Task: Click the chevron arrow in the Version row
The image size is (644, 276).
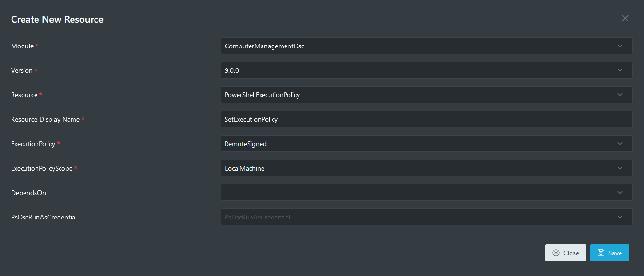Action: [620, 70]
